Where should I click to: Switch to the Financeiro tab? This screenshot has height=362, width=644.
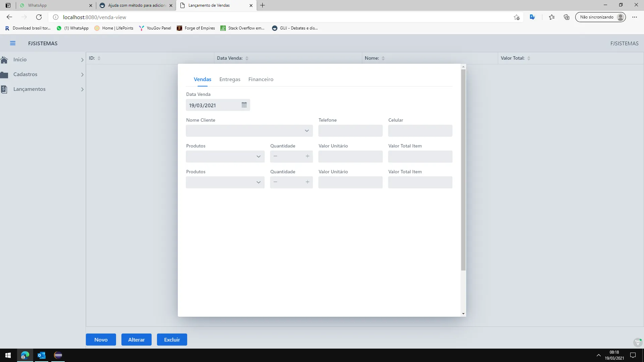(x=261, y=79)
